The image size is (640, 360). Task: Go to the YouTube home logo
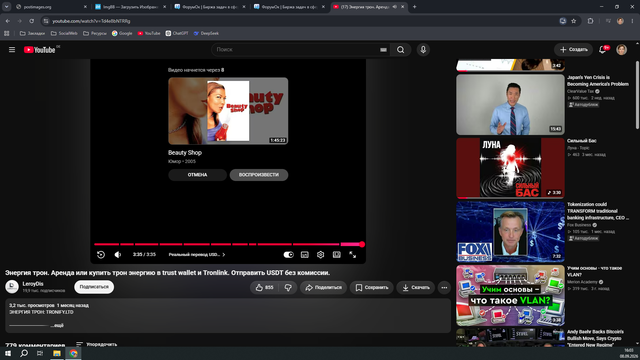click(40, 50)
